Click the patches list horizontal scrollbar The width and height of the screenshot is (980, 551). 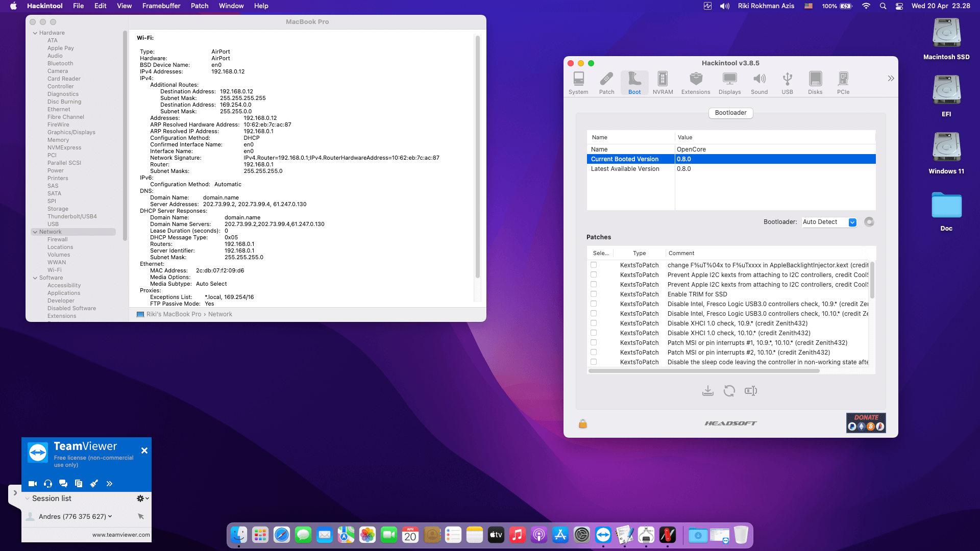pos(704,371)
